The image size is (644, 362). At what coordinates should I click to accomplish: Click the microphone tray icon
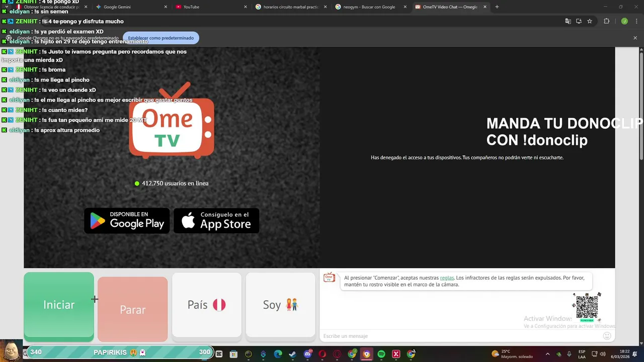point(569,354)
